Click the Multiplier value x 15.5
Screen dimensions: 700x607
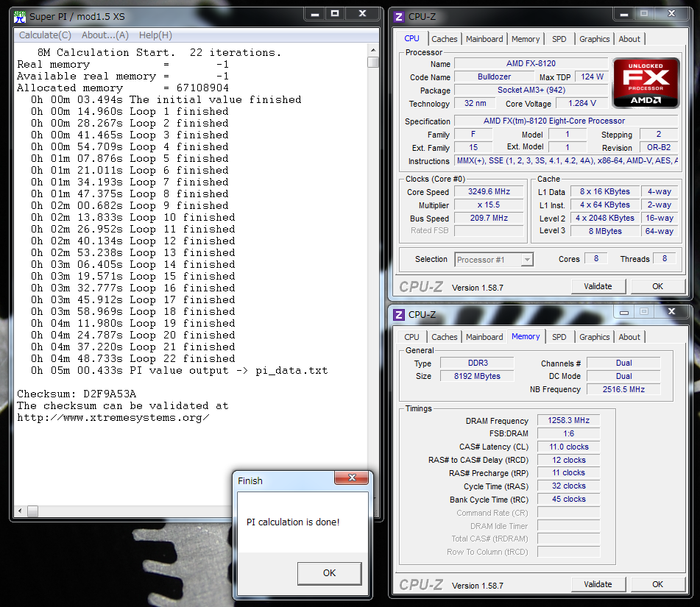[489, 205]
